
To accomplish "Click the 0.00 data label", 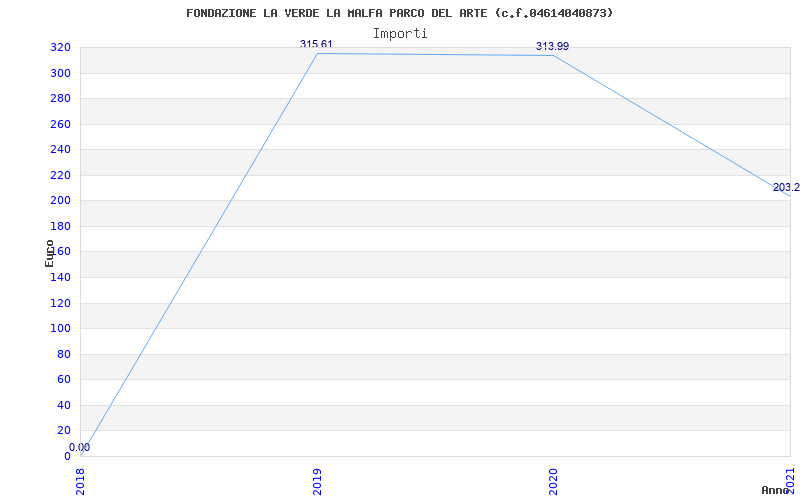I will [x=80, y=447].
